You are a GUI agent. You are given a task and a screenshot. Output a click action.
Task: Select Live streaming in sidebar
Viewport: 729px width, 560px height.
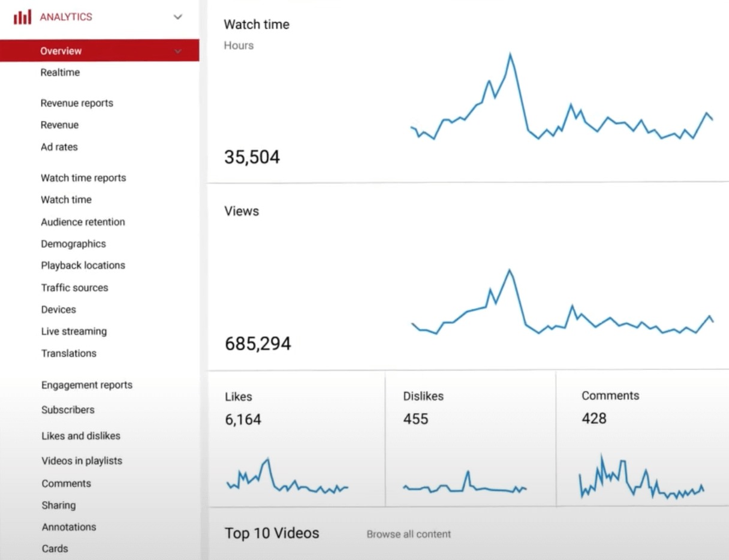74,332
